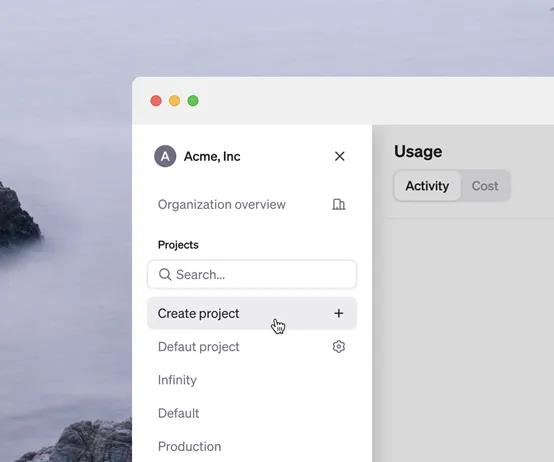Click the Usage page heading
The image size is (554, 462).
418,152
